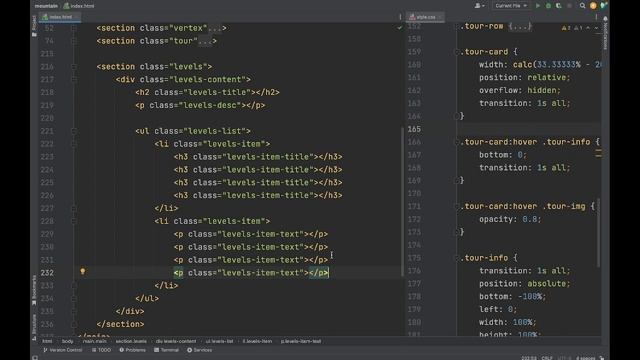Collapse .tour-card rule fold marker on line 159
This screenshot has height=360, width=640.
point(457,52)
